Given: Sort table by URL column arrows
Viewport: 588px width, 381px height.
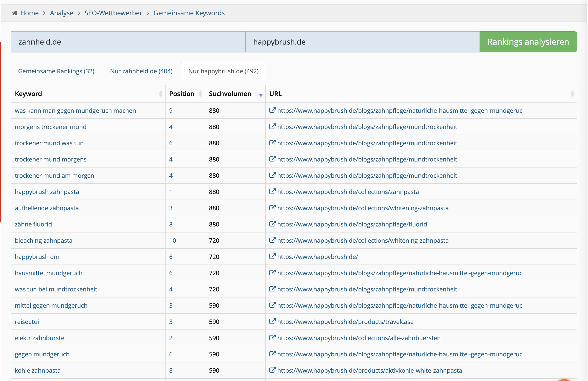Looking at the screenshot, I should tap(572, 94).
